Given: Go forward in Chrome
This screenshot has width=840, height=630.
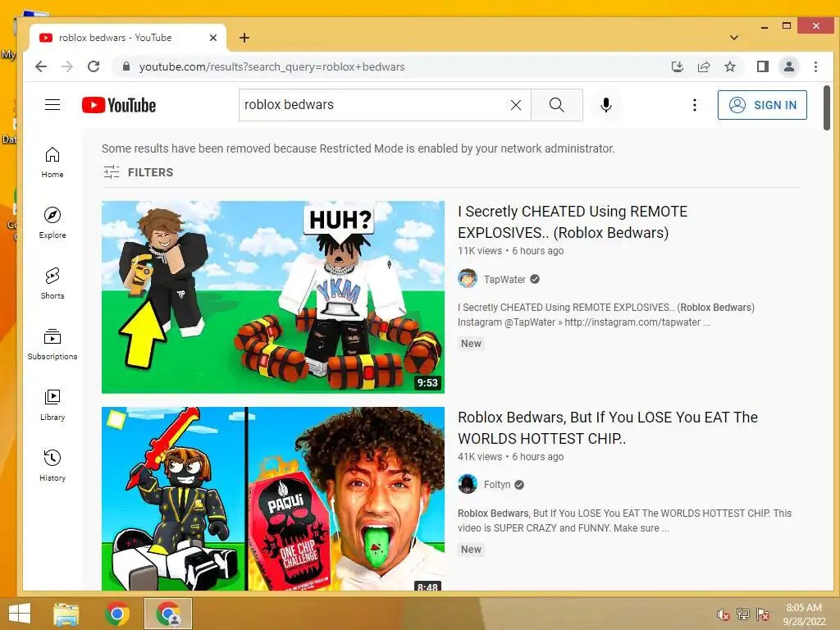Looking at the screenshot, I should (x=67, y=66).
